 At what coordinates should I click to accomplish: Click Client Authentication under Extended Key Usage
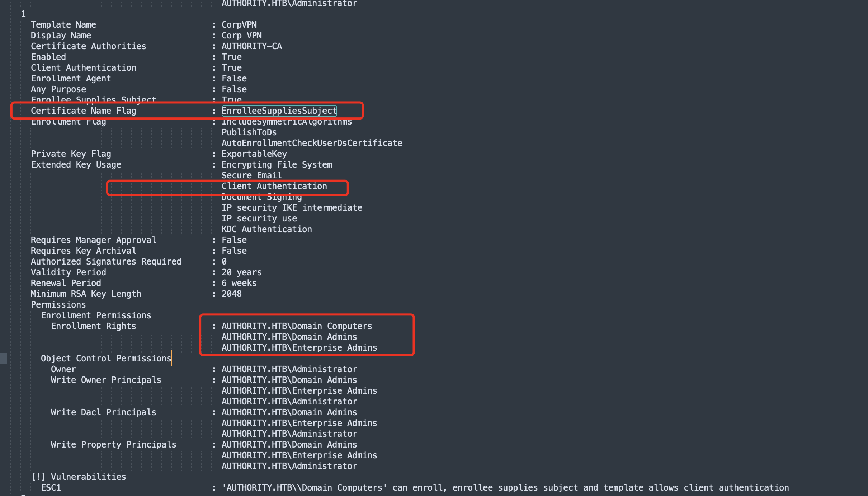(x=274, y=186)
